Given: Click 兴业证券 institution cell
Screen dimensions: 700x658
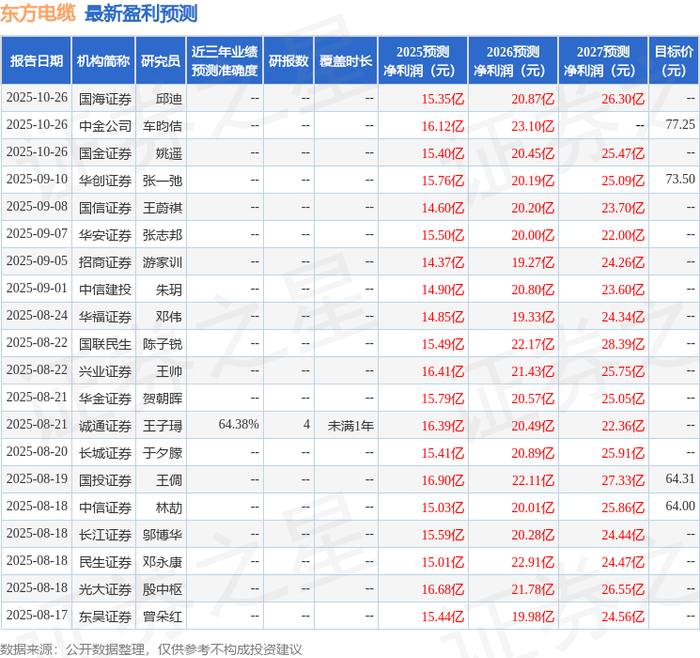Looking at the screenshot, I should pos(105,371).
